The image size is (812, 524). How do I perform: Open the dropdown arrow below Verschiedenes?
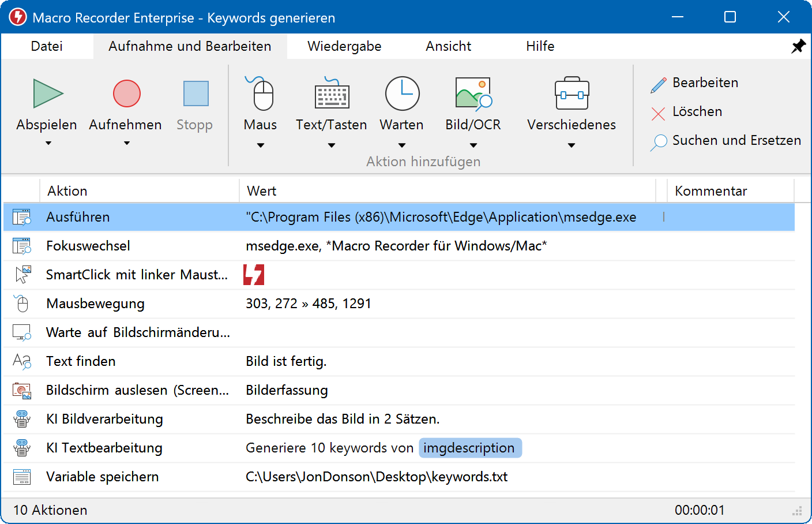click(x=571, y=145)
